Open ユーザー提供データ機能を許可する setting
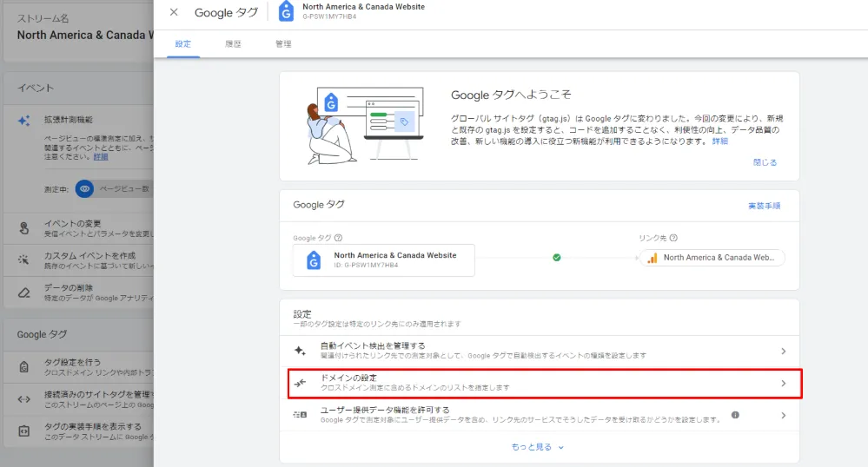The height and width of the screenshot is (467, 868). 540,415
